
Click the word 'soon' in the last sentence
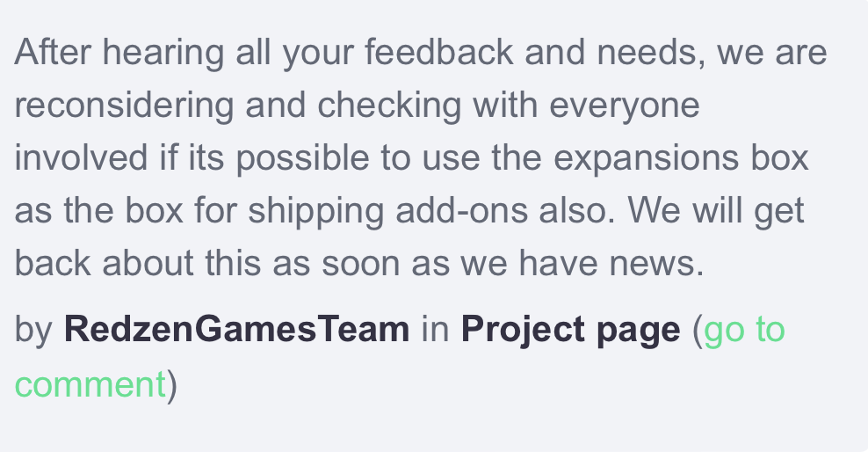tap(360, 264)
